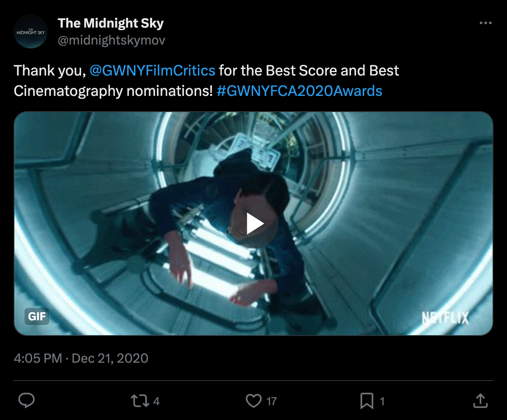Open the share upload icon
The height and width of the screenshot is (420, 507).
480,400
